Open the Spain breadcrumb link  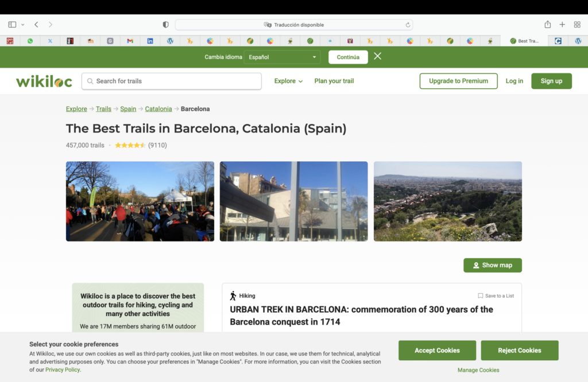128,109
